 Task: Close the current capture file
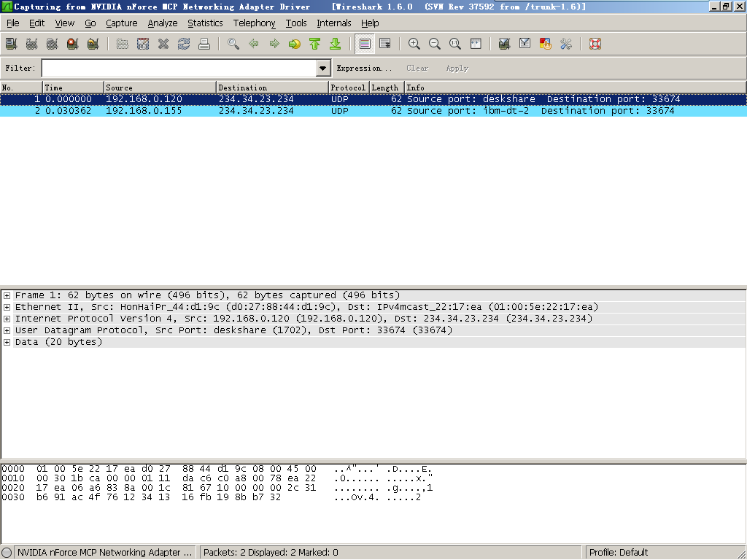[x=163, y=44]
